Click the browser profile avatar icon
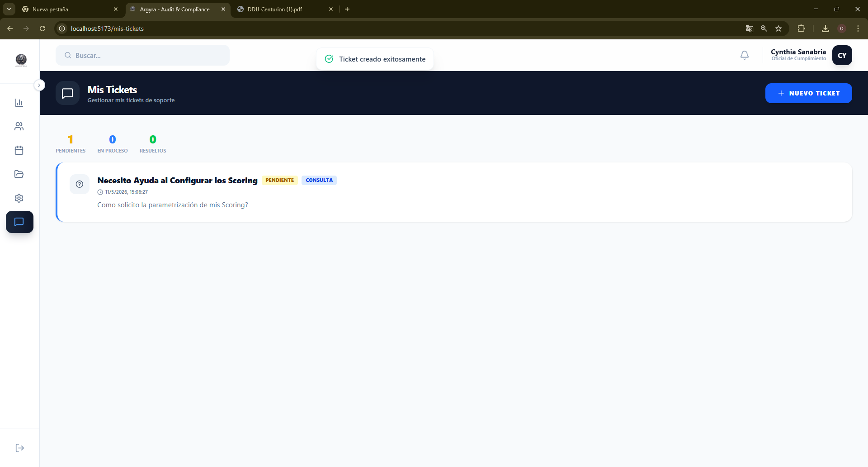868x467 pixels. coord(842,29)
